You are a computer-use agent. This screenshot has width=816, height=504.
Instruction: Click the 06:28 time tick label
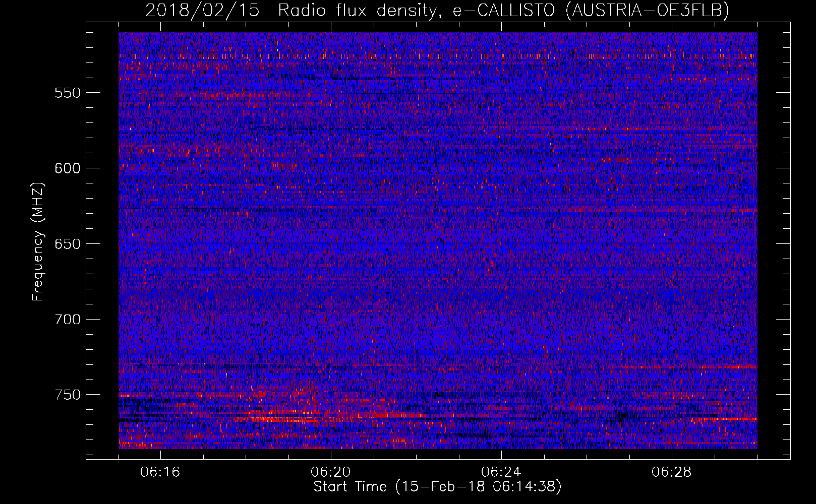[x=672, y=472]
